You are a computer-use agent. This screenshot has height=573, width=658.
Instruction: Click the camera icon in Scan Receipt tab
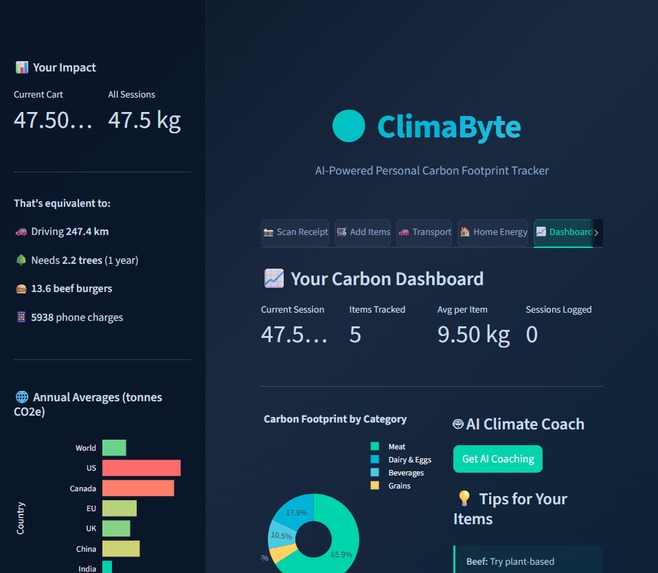pos(268,232)
